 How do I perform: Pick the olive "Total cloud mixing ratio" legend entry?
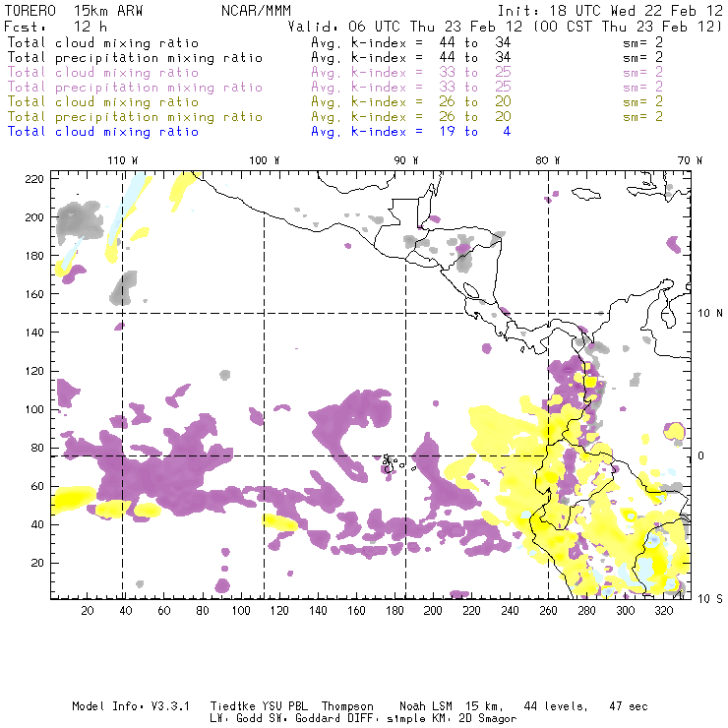point(103,101)
